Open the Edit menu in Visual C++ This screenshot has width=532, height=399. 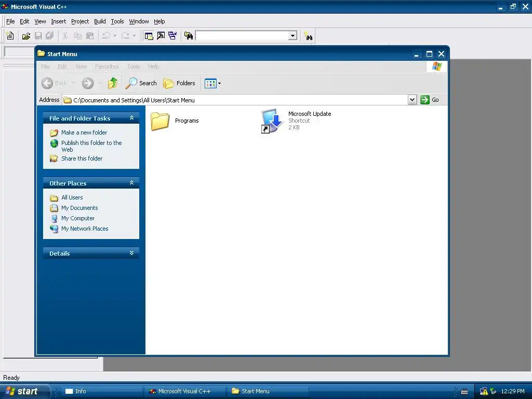24,21
